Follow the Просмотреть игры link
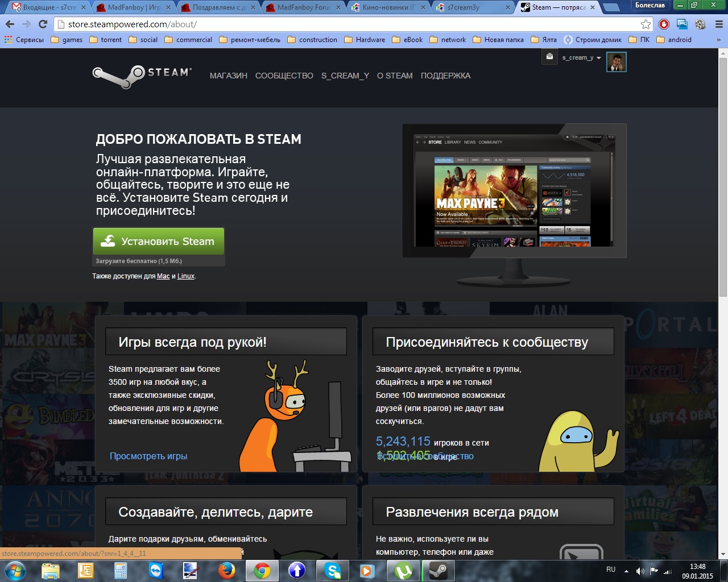The width and height of the screenshot is (728, 582). pos(148,456)
